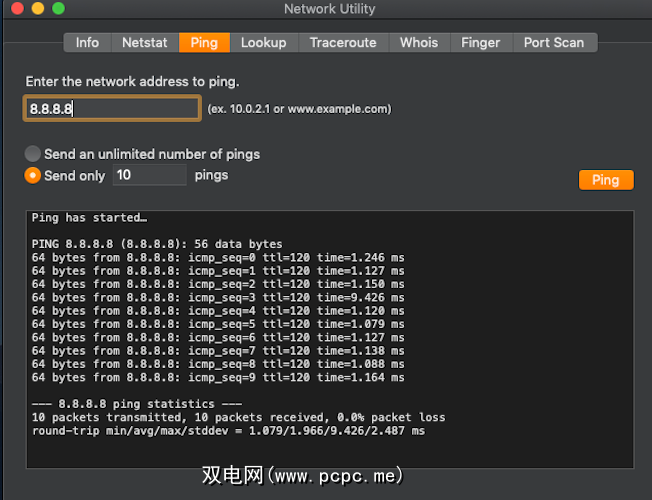
Task: Enable sending an unlimited number of pings
Action: point(33,154)
